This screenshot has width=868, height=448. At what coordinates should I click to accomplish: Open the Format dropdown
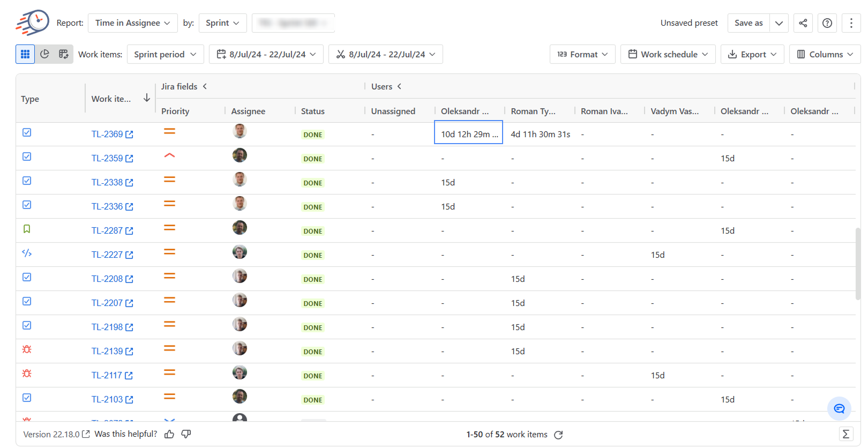582,54
